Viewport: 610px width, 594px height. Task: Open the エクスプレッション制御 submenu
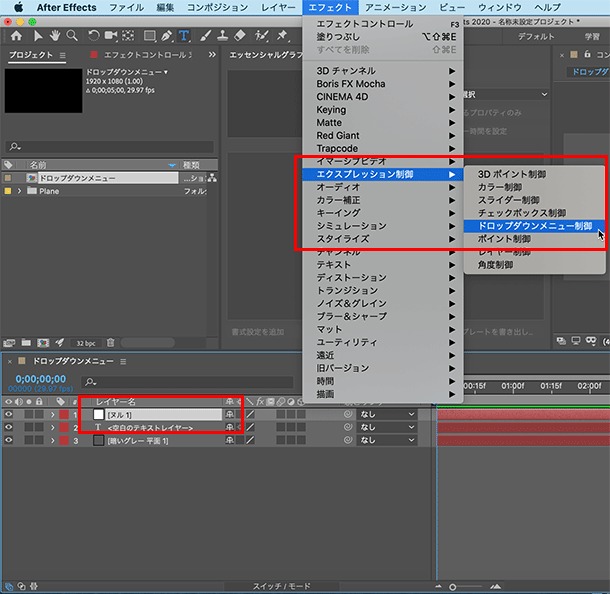382,174
